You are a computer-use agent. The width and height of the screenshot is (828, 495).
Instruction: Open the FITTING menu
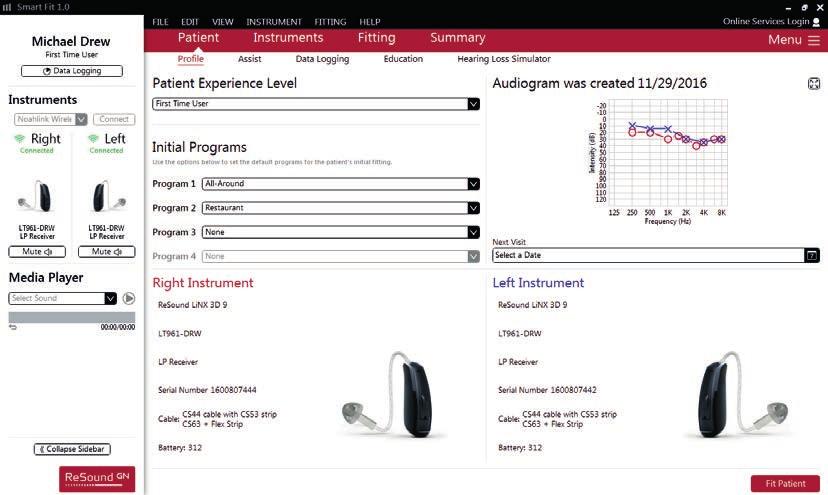click(330, 22)
